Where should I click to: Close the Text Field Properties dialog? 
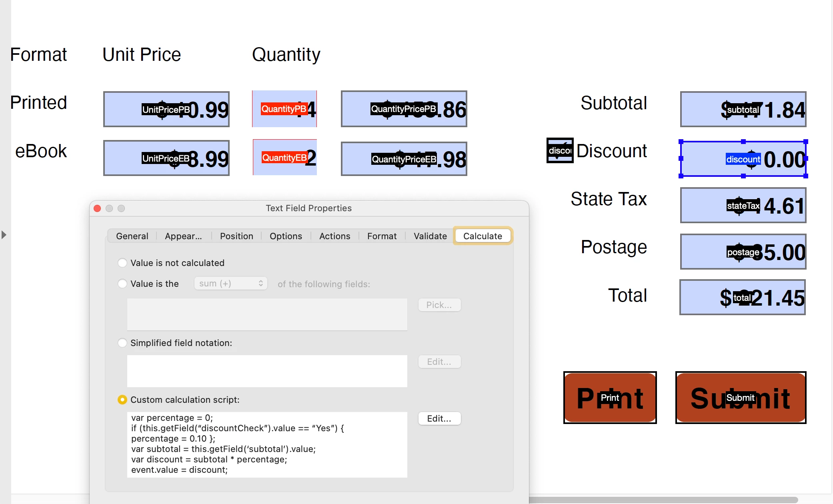point(97,208)
